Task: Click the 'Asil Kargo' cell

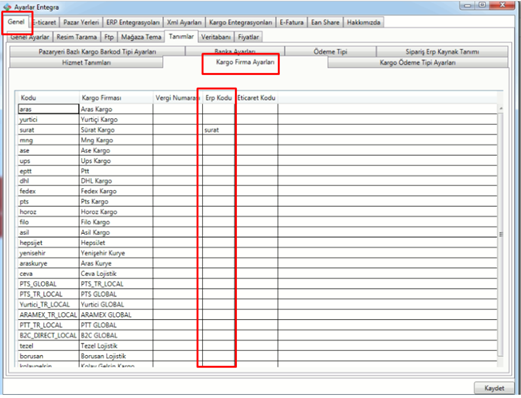Action: click(116, 232)
